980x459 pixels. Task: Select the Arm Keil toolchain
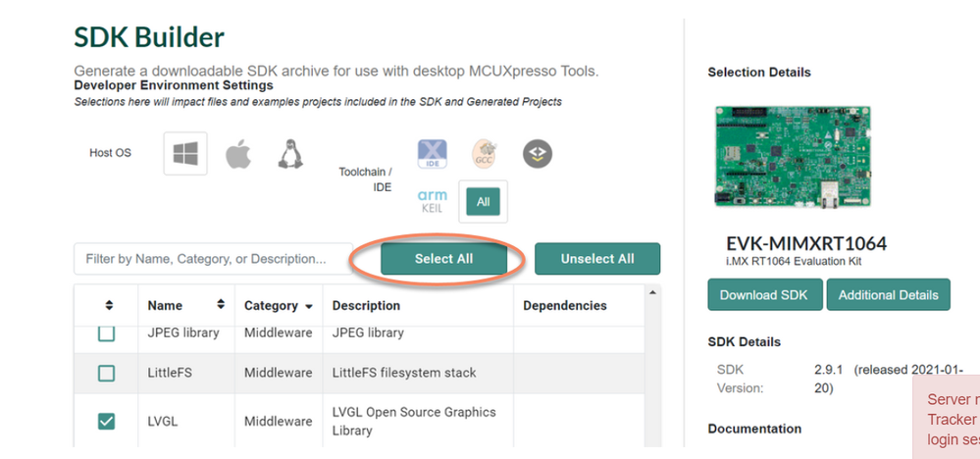pos(433,200)
